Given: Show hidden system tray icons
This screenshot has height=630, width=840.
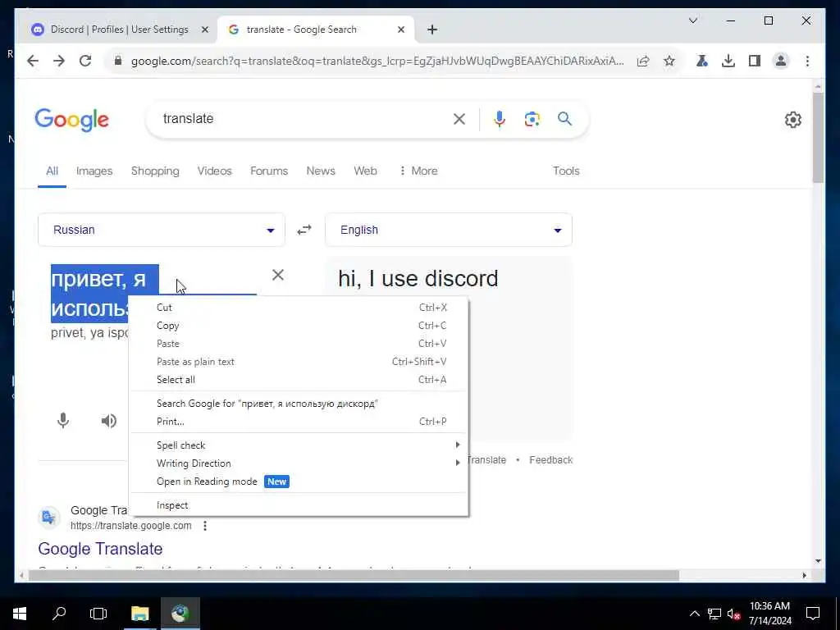Looking at the screenshot, I should coord(694,614).
